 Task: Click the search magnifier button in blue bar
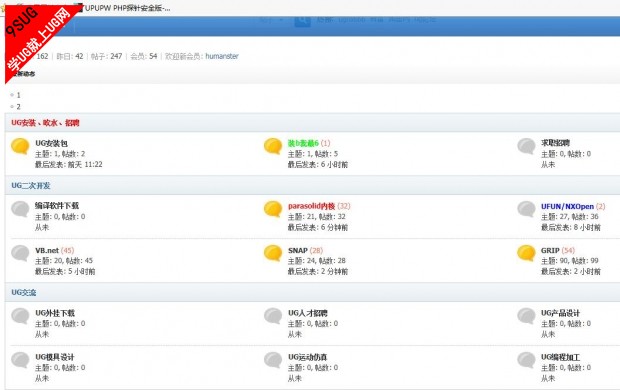302,21
